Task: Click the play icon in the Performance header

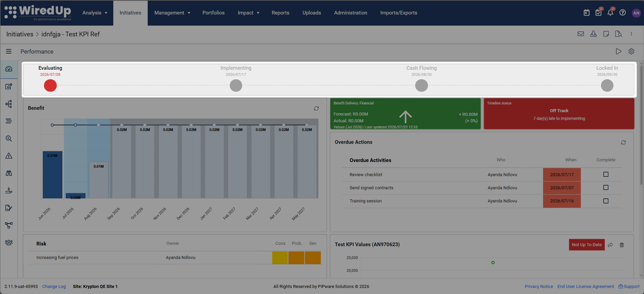Action: tap(618, 51)
